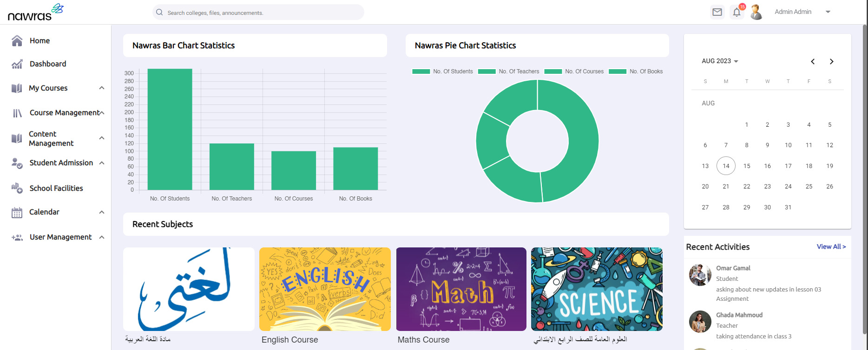Toggle No. Of Students pie legend
868x350 pixels.
click(x=442, y=71)
